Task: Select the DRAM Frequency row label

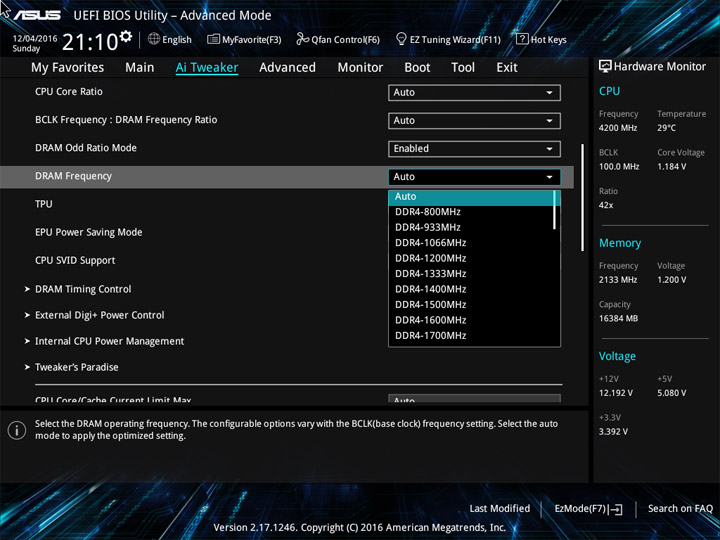Action: pos(73,176)
